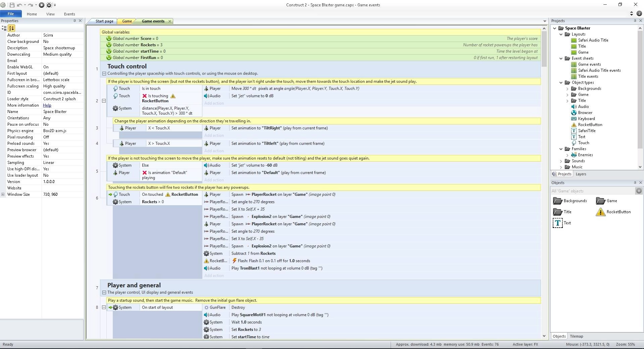Click the Redo arrow icon

click(30, 5)
